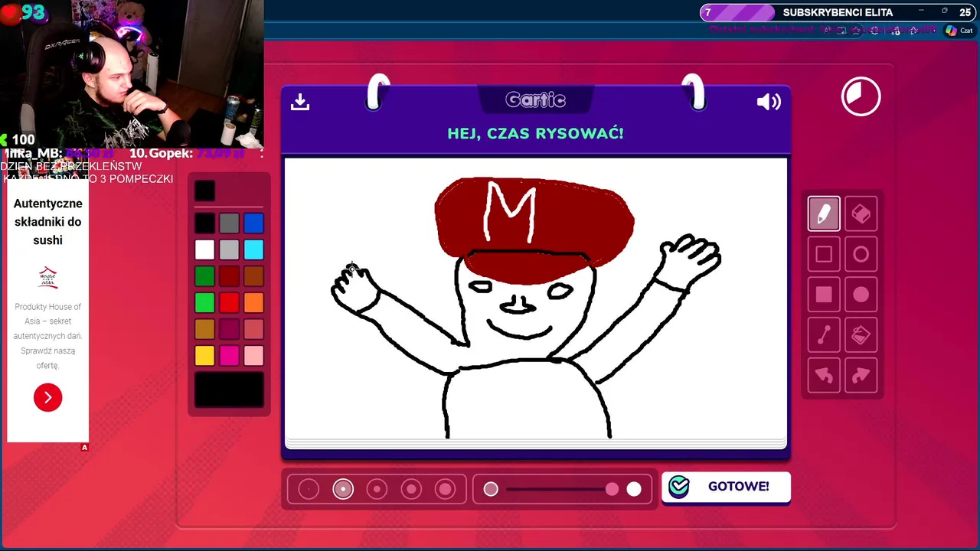Mute the game sound speaker icon
Image resolution: width=980 pixels, height=551 pixels.
click(769, 102)
